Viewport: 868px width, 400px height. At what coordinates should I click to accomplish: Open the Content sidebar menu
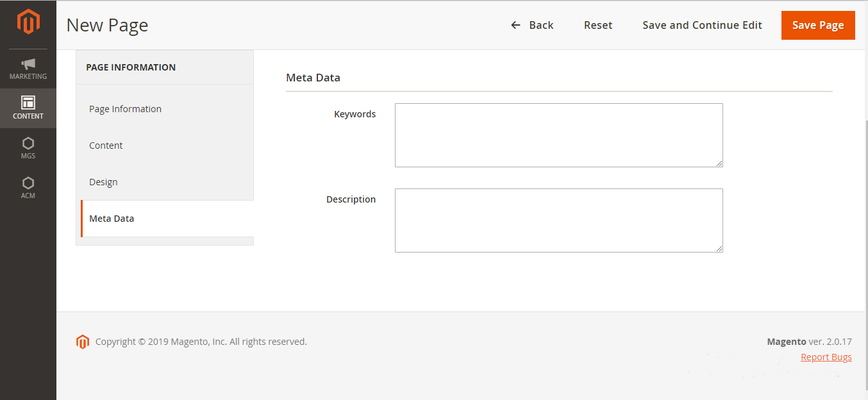pyautogui.click(x=28, y=108)
